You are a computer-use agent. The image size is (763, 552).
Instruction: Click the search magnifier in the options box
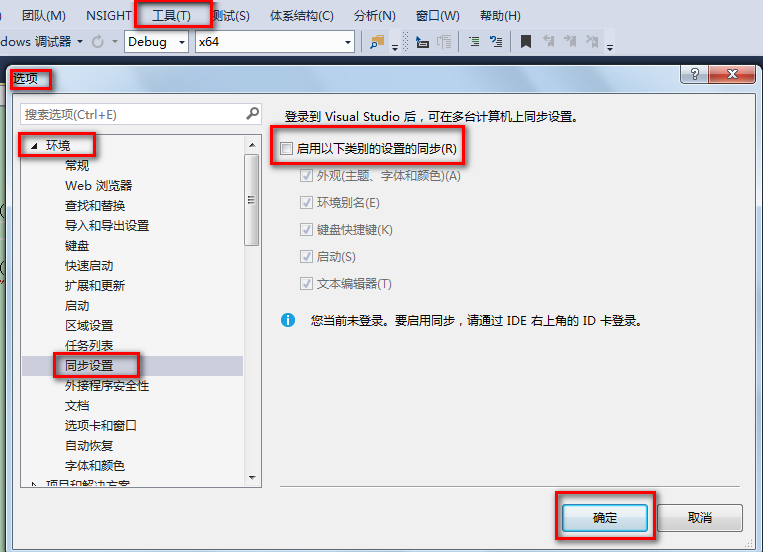tap(253, 114)
